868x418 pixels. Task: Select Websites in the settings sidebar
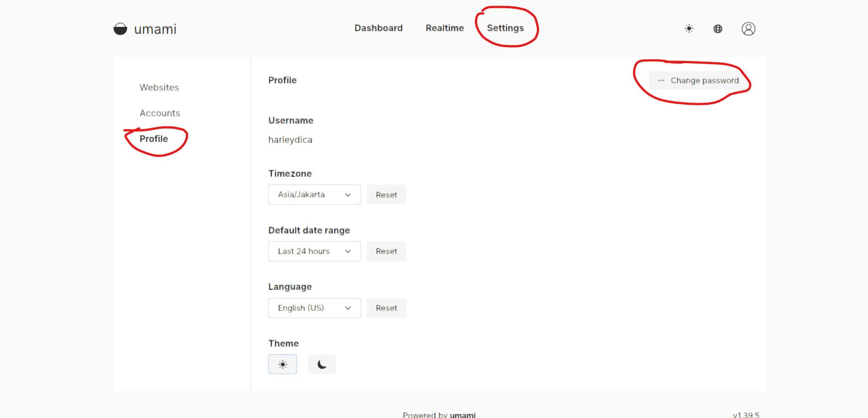pos(159,87)
